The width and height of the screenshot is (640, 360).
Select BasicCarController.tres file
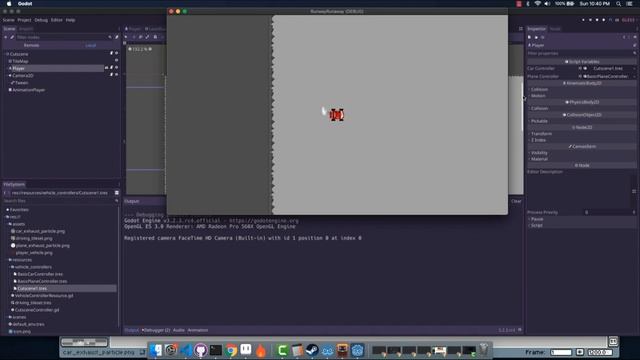click(40, 274)
